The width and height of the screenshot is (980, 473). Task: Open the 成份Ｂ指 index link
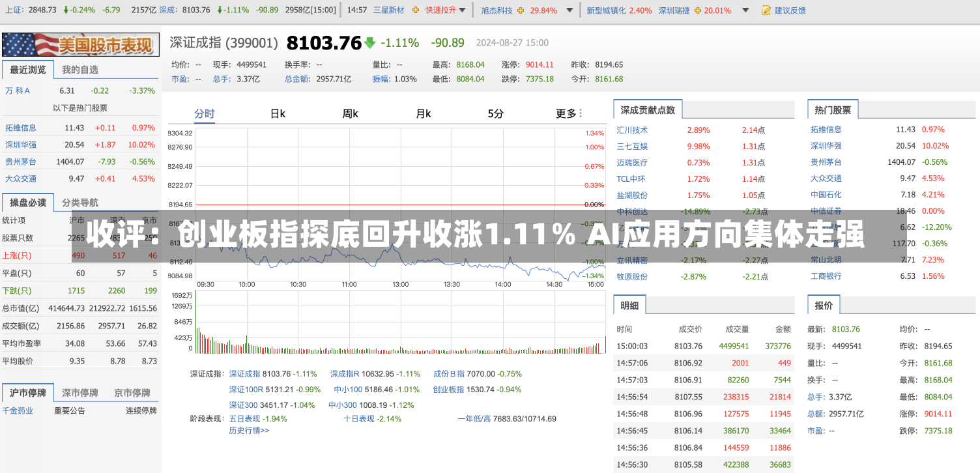[x=449, y=374]
